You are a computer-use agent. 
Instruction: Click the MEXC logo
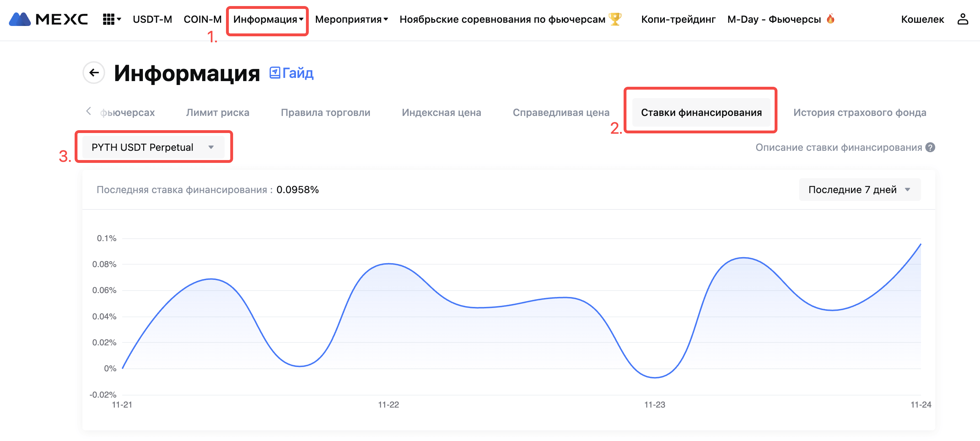[x=48, y=19]
